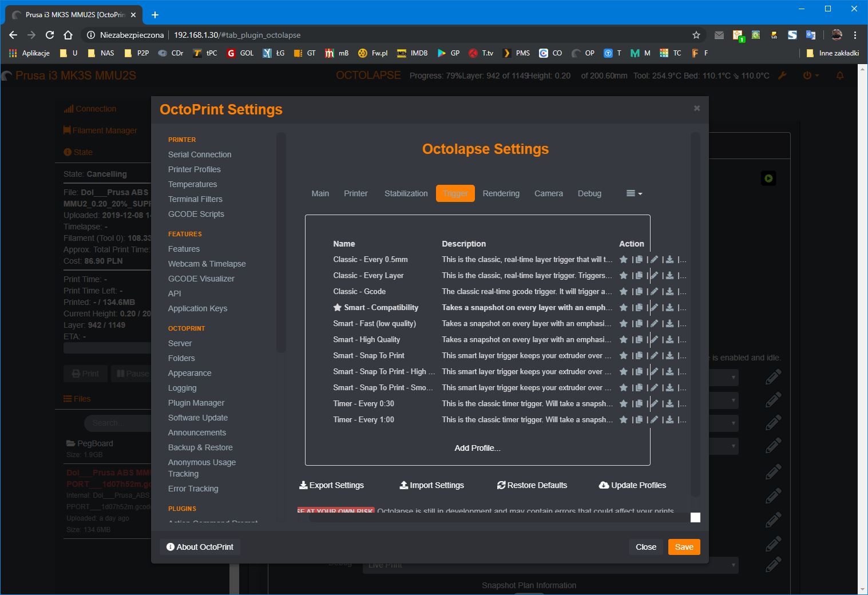Open the P2P bookmarks folder
Image resolution: width=868 pixels, height=595 pixels.
coord(136,53)
